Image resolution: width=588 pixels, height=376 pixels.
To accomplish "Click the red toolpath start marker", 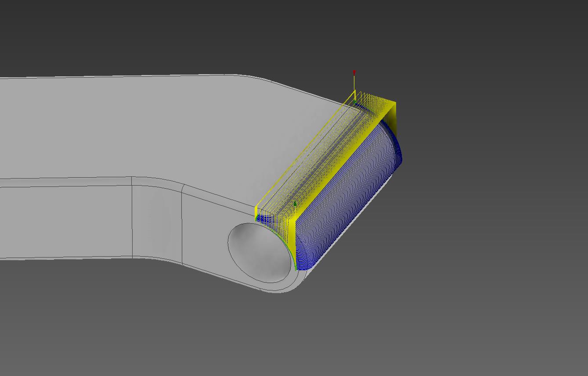I will tap(354, 72).
